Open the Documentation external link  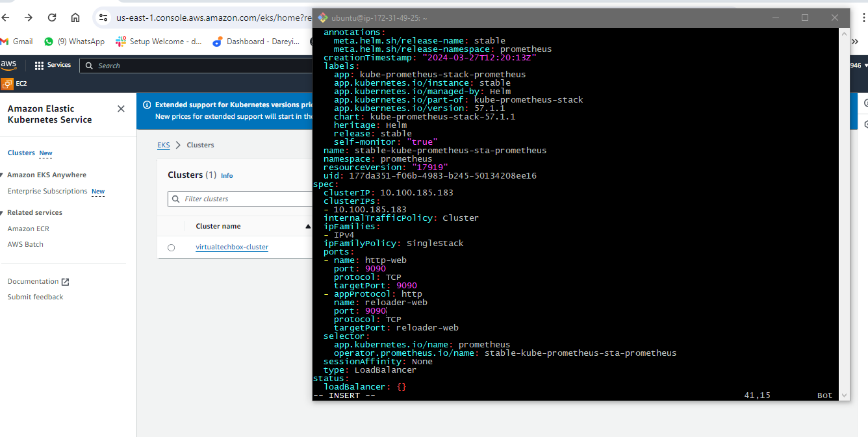(38, 282)
